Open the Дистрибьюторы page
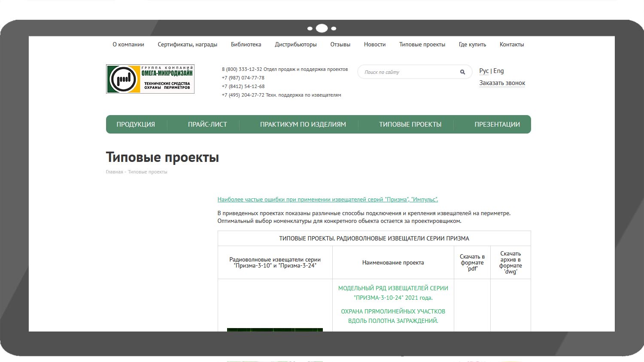The height and width of the screenshot is (362, 644). click(296, 45)
